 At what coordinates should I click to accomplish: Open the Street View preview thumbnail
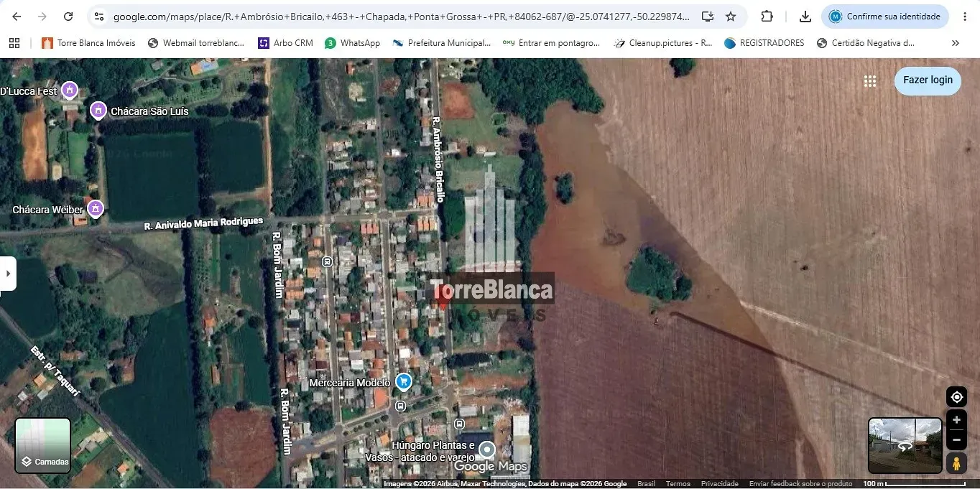click(905, 445)
